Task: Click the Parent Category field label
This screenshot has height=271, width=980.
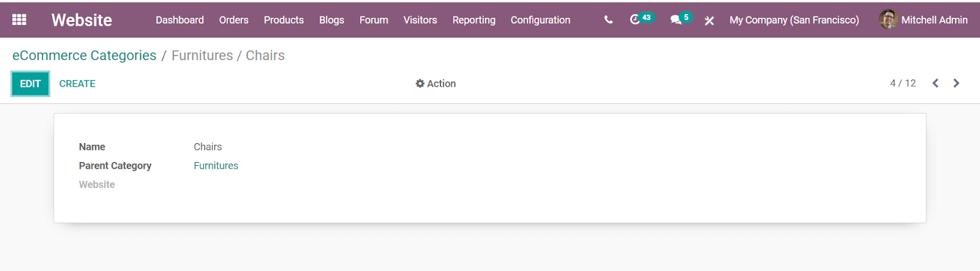Action: coord(115,166)
